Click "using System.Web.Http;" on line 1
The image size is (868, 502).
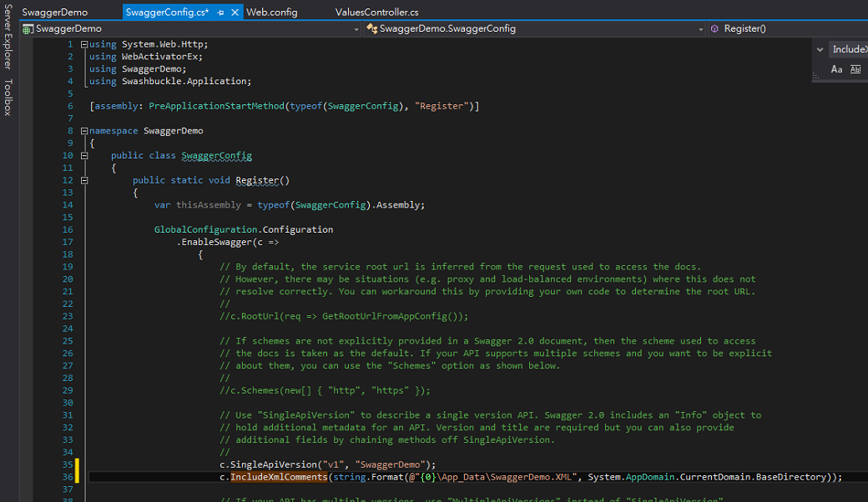[x=149, y=44]
